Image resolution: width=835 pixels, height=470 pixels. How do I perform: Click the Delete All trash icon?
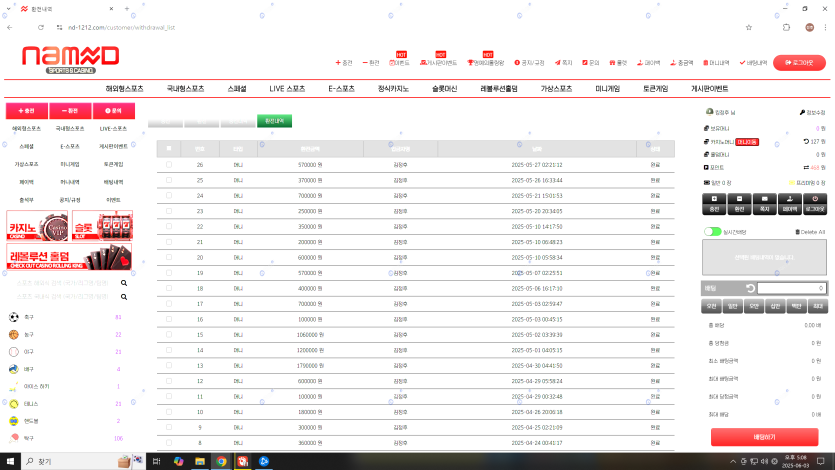pos(797,231)
